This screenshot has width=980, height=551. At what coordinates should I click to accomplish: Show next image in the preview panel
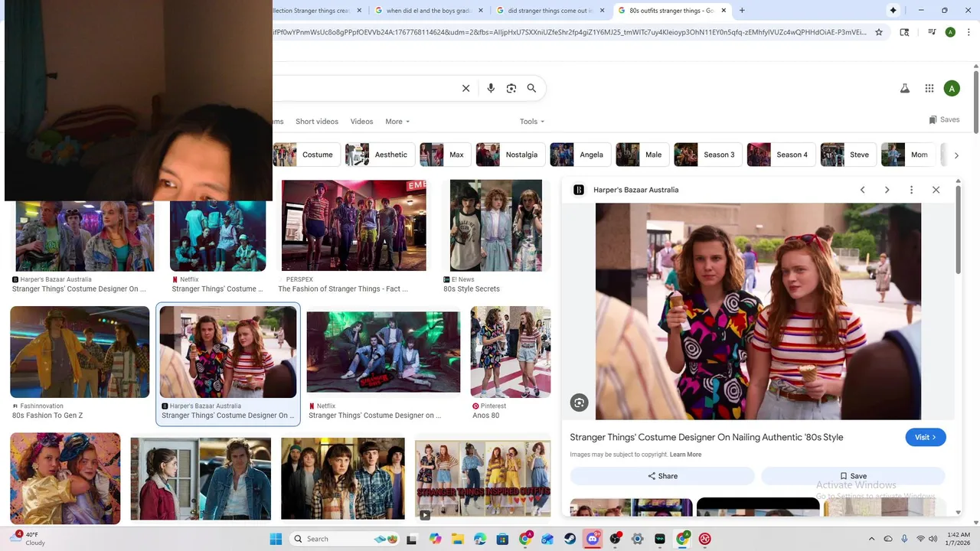887,190
